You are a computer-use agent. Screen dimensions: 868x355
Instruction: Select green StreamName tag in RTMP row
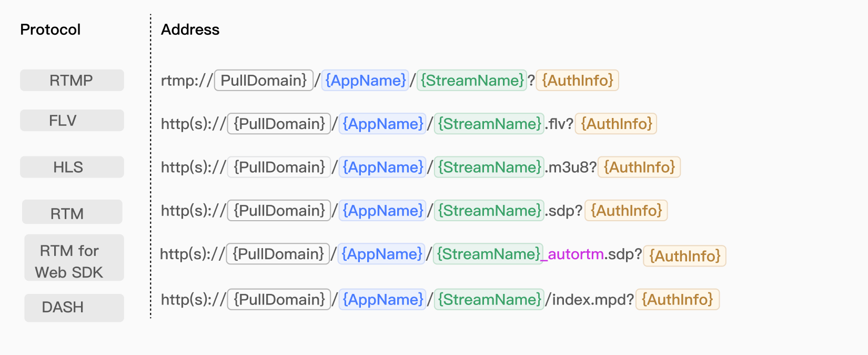pyautogui.click(x=472, y=80)
